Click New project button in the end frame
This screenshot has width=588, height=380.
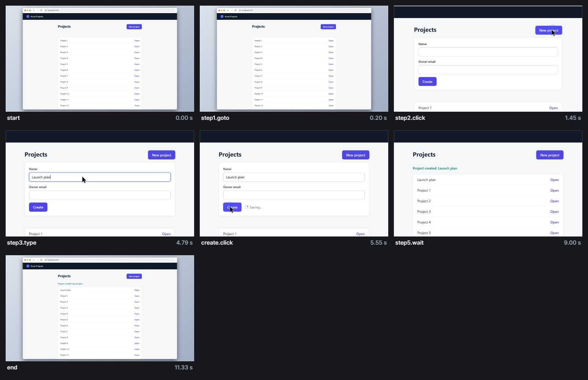[134, 276]
